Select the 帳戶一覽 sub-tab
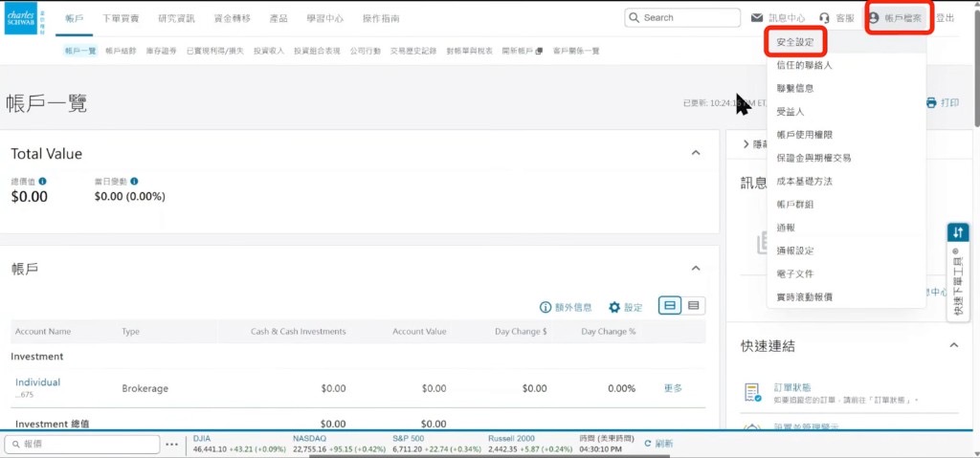The height and width of the screenshot is (458, 980). coord(80,51)
